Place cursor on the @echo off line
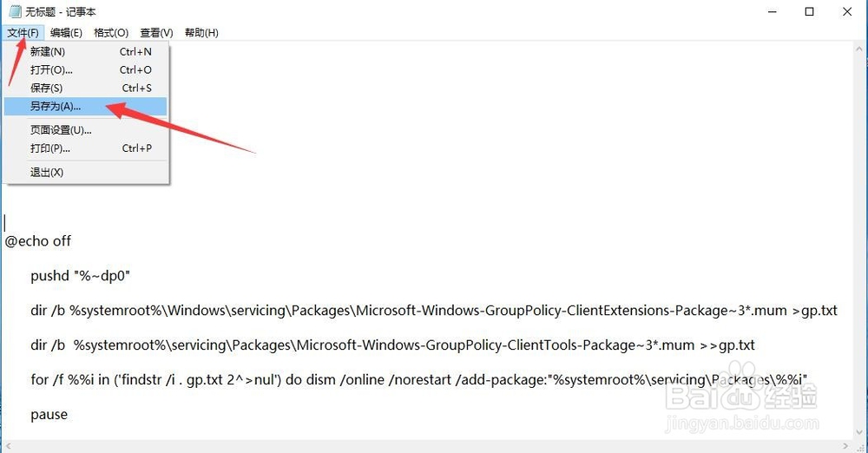The height and width of the screenshot is (453, 868). (38, 241)
